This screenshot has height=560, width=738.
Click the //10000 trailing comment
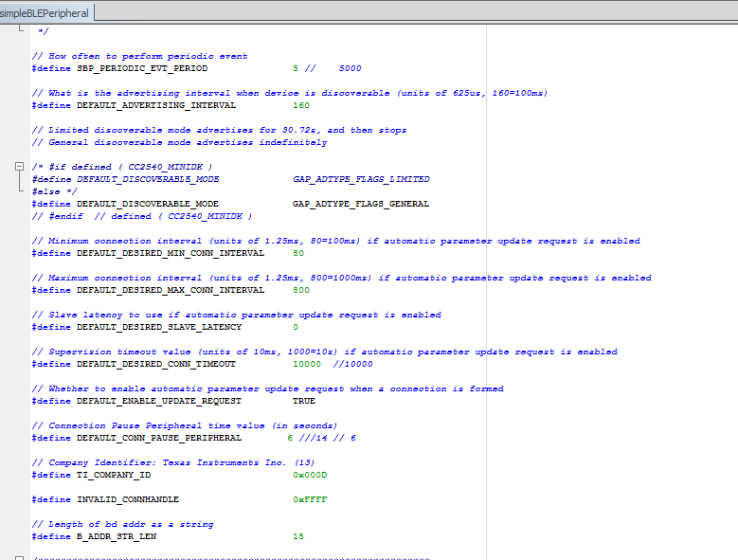click(x=352, y=364)
